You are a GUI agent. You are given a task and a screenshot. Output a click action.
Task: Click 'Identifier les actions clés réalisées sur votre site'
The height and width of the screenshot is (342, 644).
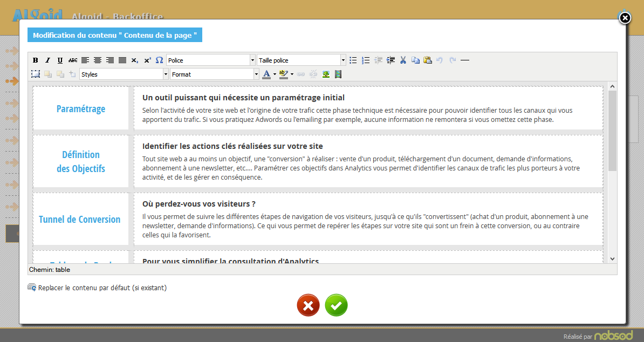coord(232,146)
